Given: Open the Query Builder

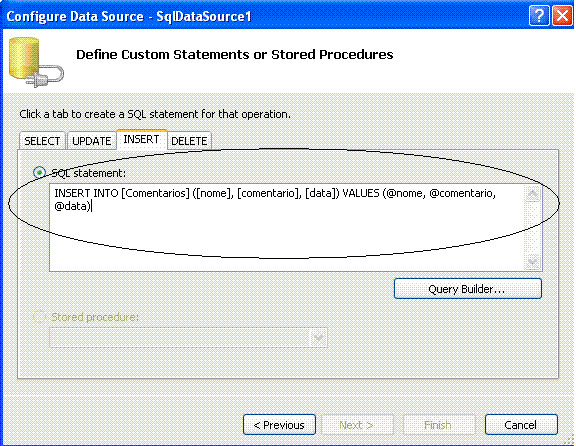Looking at the screenshot, I should 468,289.
